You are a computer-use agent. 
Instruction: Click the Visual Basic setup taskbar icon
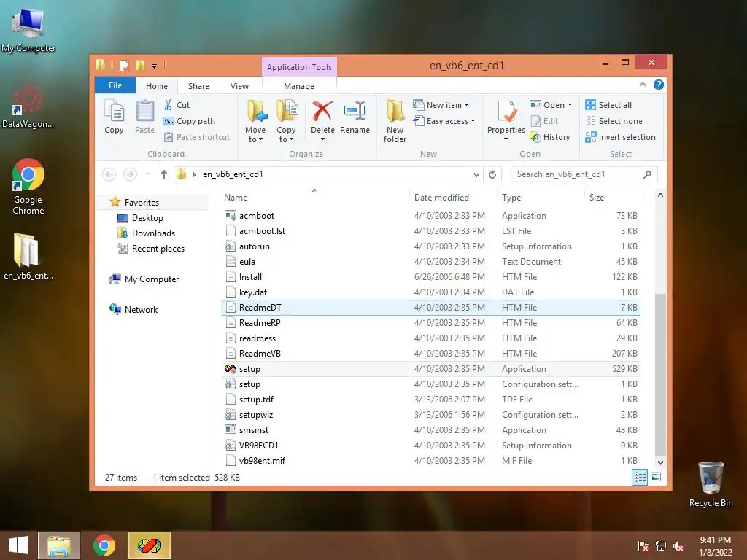tap(149, 545)
